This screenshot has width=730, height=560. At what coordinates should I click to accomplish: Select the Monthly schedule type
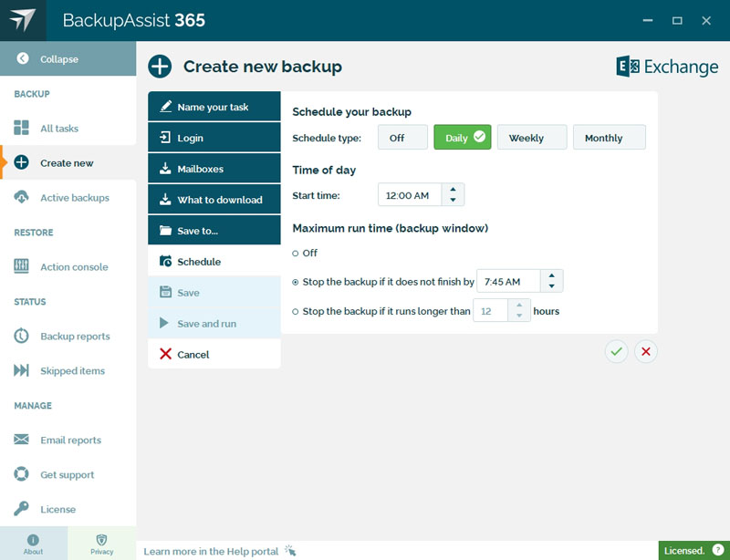tap(609, 138)
